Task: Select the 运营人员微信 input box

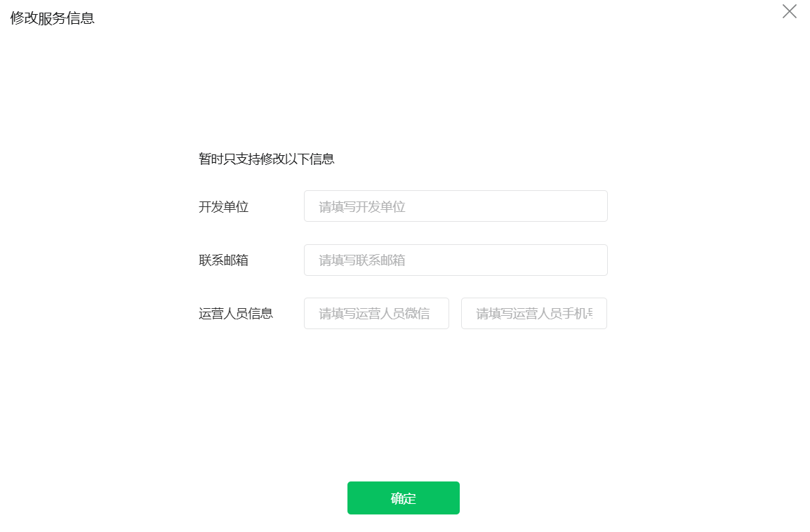Action: coord(376,314)
